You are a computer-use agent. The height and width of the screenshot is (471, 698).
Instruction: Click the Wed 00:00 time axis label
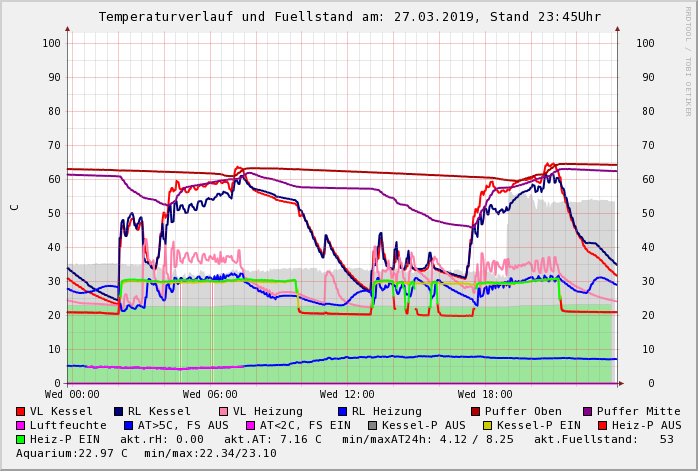point(72,395)
